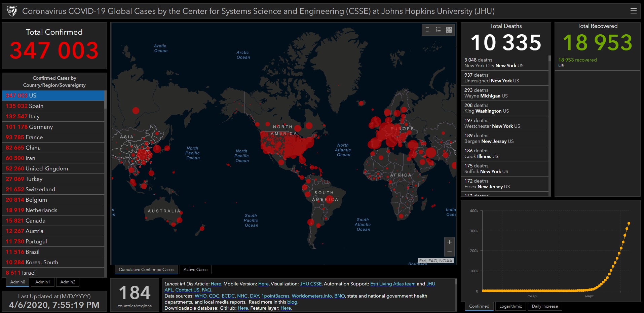Switch to Cumulative Confirmed Cases tab

coord(146,270)
